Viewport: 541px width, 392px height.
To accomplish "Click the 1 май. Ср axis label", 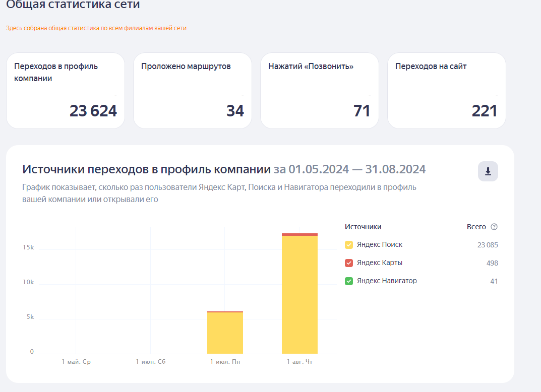I will (76, 362).
